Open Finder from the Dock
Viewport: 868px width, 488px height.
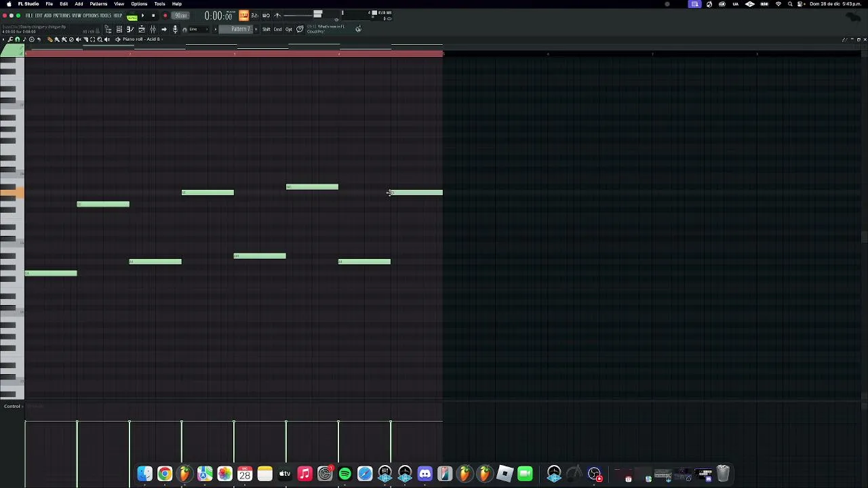144,473
